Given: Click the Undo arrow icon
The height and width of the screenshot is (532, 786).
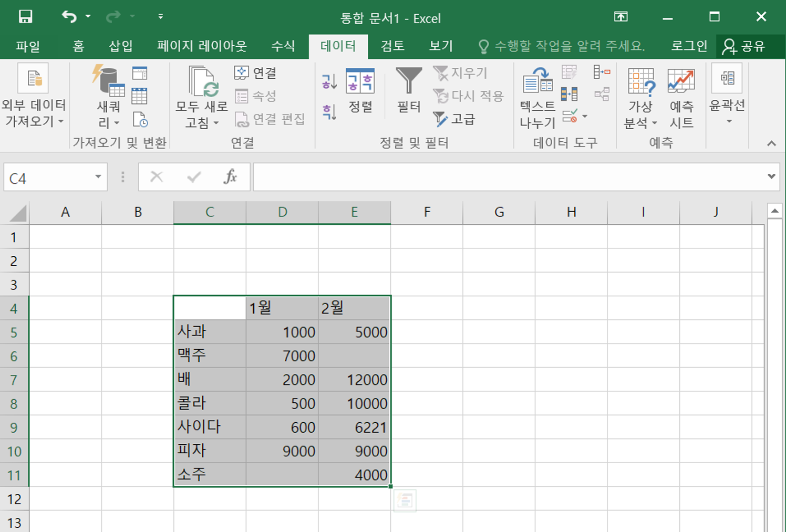Looking at the screenshot, I should click(69, 17).
